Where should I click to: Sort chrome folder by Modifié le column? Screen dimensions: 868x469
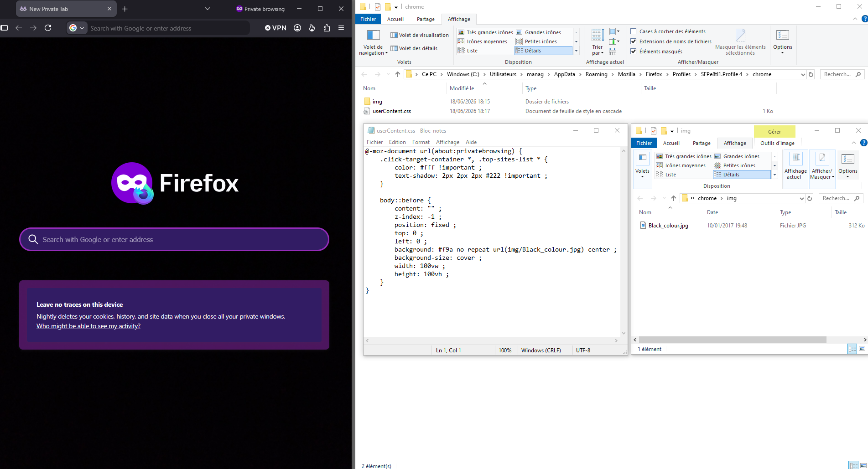(462, 88)
